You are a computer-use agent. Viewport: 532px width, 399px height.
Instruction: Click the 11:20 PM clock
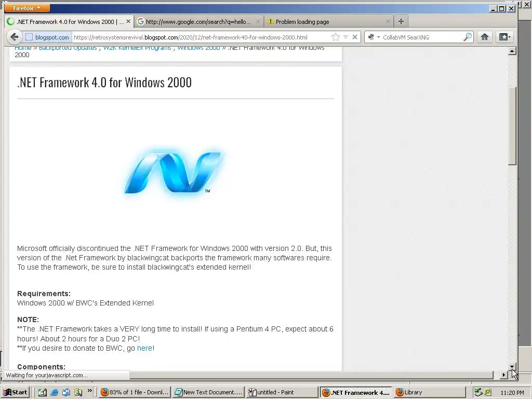[512, 393]
